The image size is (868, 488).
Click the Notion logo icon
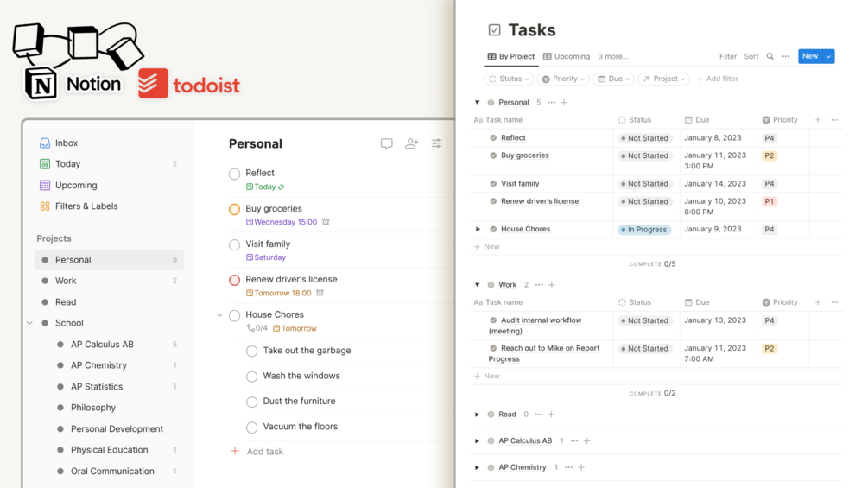point(41,84)
